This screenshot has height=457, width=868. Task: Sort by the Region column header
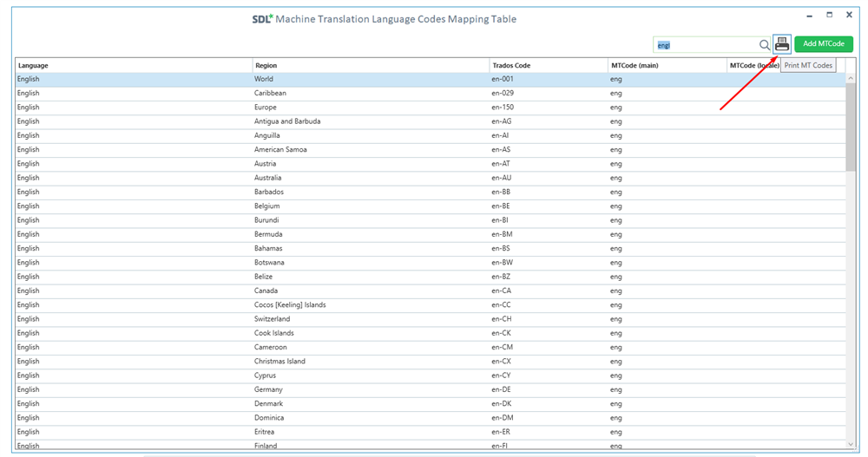click(371, 65)
